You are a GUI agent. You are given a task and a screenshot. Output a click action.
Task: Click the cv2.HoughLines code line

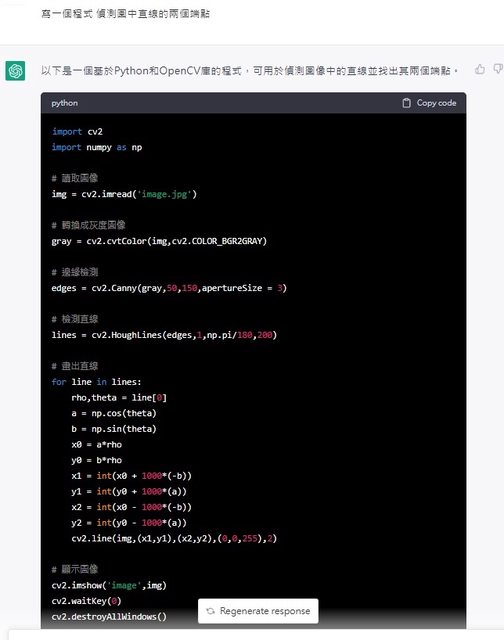(164, 335)
